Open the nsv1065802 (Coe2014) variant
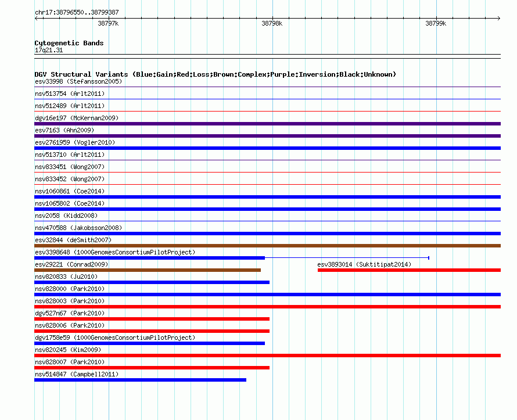 click(70, 203)
